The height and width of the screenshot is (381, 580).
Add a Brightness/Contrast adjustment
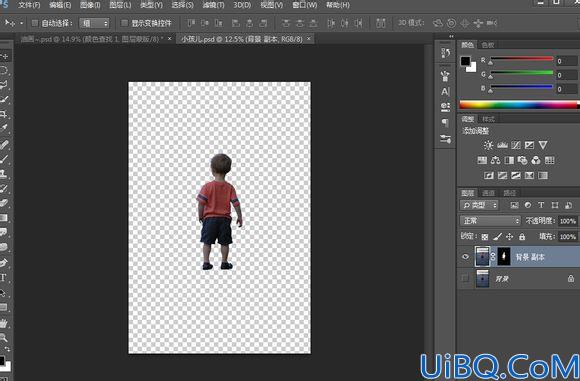[x=488, y=145]
